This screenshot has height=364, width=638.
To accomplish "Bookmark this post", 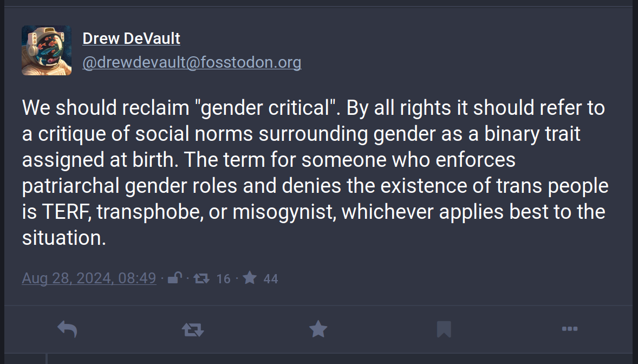I will click(444, 329).
